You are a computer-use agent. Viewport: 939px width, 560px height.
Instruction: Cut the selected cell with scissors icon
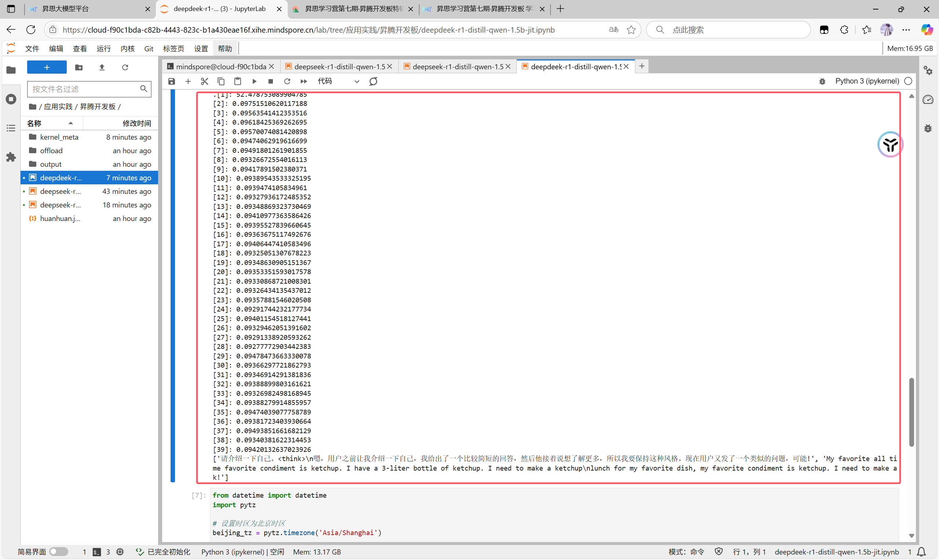(204, 81)
